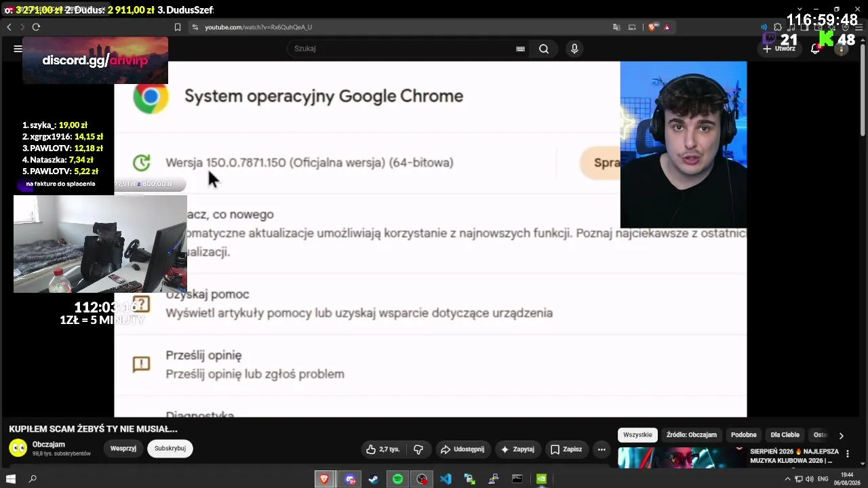Open Steam from the taskbar
This screenshot has height=488, width=868.
[x=373, y=479]
